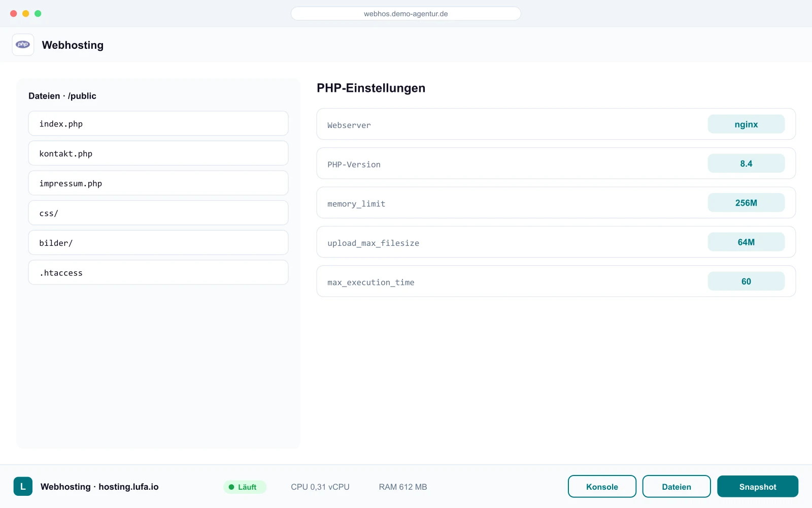Click the yellow minimize window button
812x508 pixels.
point(26,14)
